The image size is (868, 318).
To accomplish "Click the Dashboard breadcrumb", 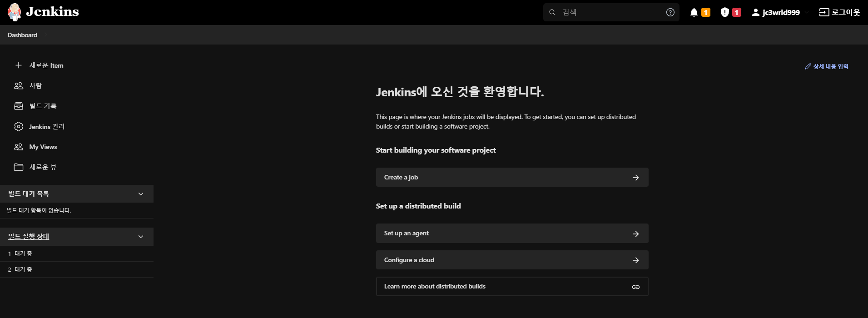I will (22, 35).
